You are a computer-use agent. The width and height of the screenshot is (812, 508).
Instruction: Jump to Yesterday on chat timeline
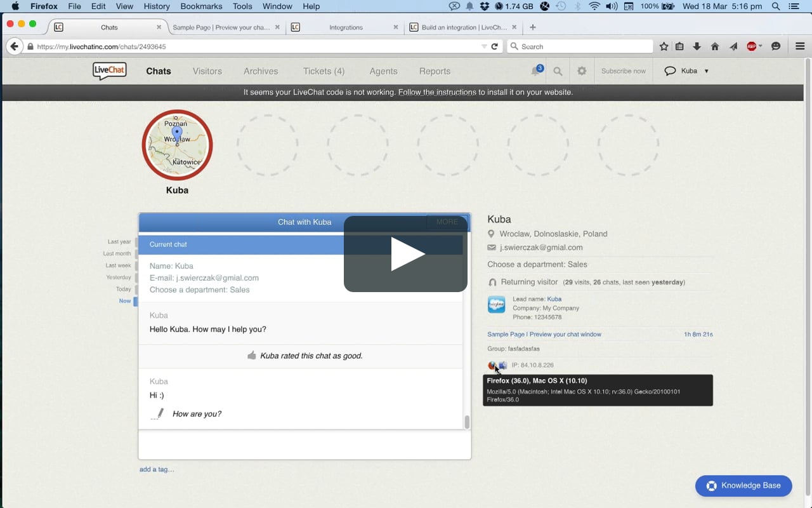119,277
